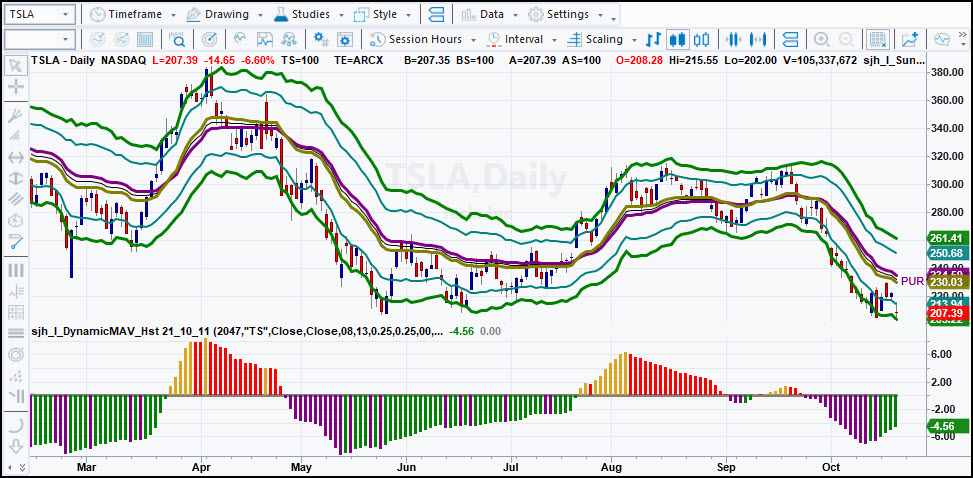Click the wave line study icon
Image resolution: width=973 pixels, height=478 pixels.
[x=240, y=39]
